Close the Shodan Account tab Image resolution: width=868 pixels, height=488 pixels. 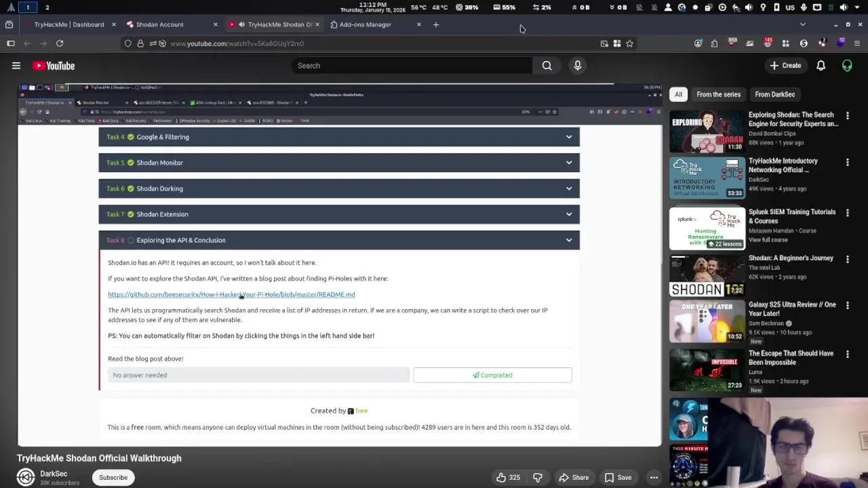tap(216, 24)
